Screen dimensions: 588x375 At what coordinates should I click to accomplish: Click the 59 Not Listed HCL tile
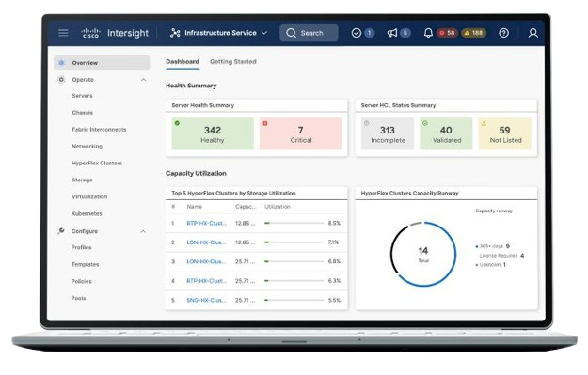[505, 133]
